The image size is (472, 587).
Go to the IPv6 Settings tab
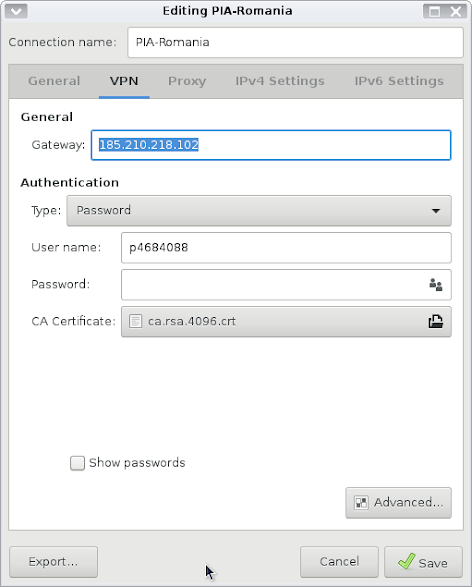point(399,81)
